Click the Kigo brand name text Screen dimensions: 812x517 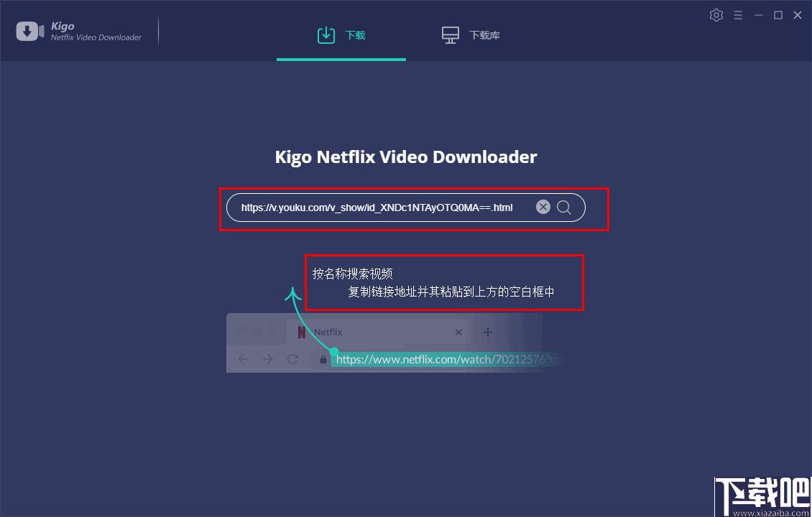[63, 27]
